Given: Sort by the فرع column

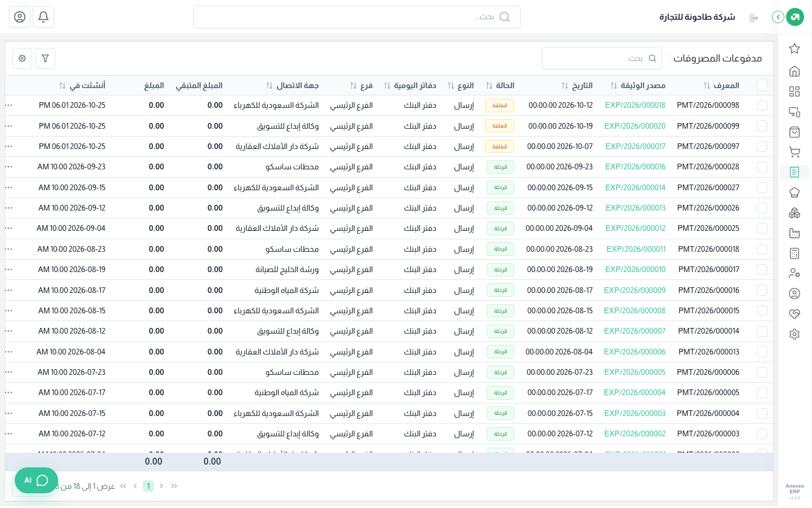Looking at the screenshot, I should point(354,86).
